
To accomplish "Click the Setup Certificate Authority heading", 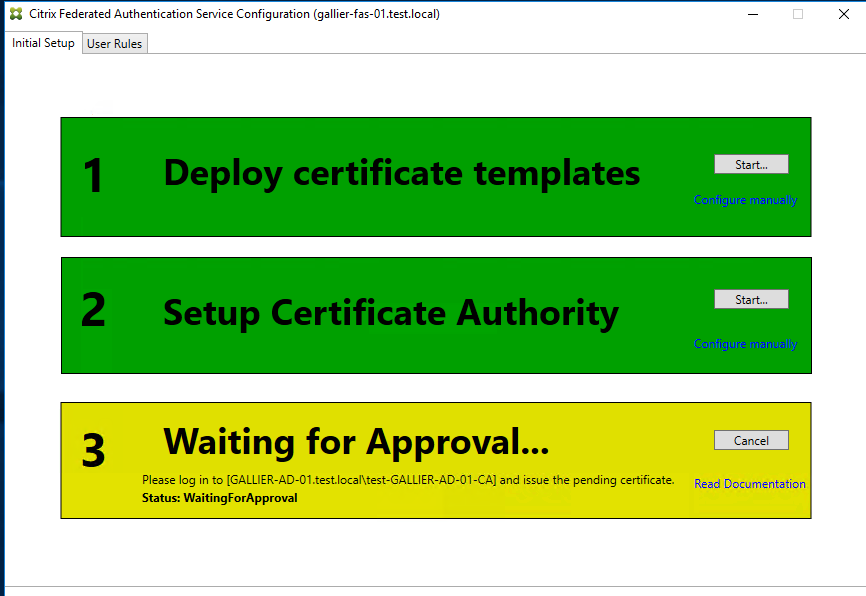I will pyautogui.click(x=391, y=313).
